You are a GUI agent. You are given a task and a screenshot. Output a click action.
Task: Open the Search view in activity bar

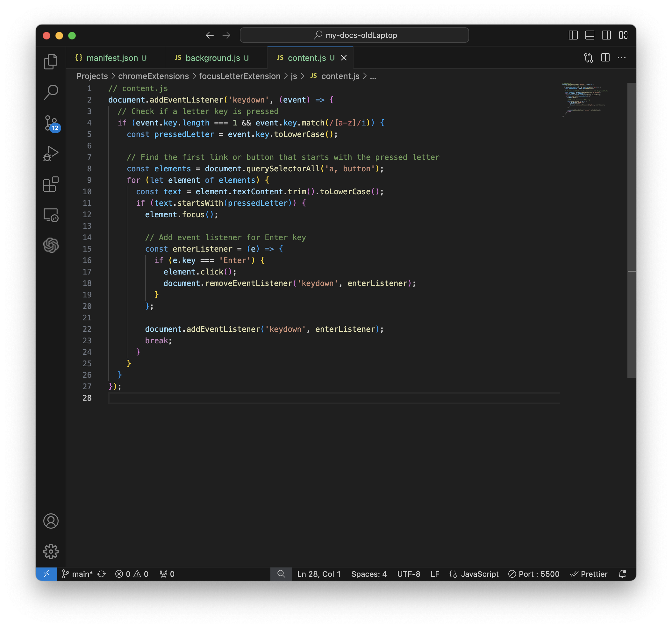coord(51,92)
